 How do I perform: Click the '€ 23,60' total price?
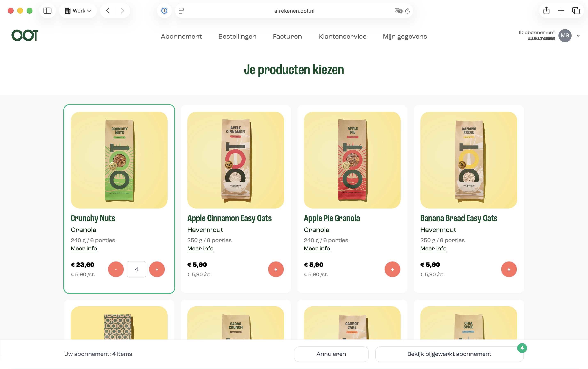(x=82, y=265)
